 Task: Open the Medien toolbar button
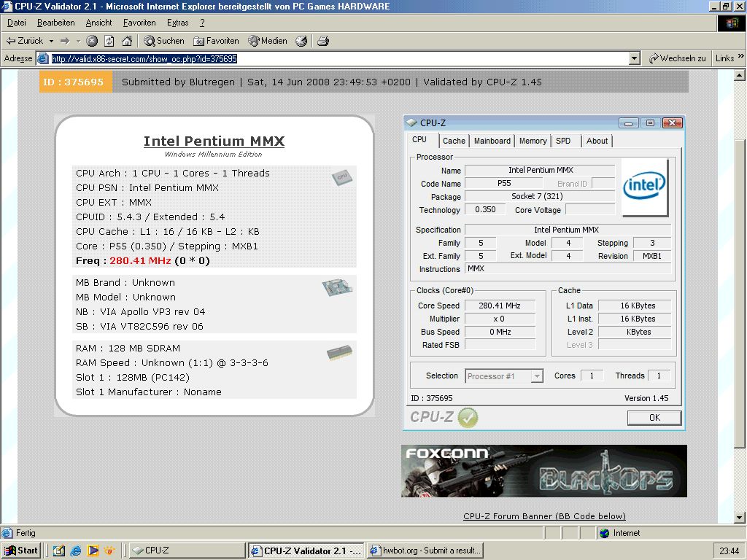267,41
